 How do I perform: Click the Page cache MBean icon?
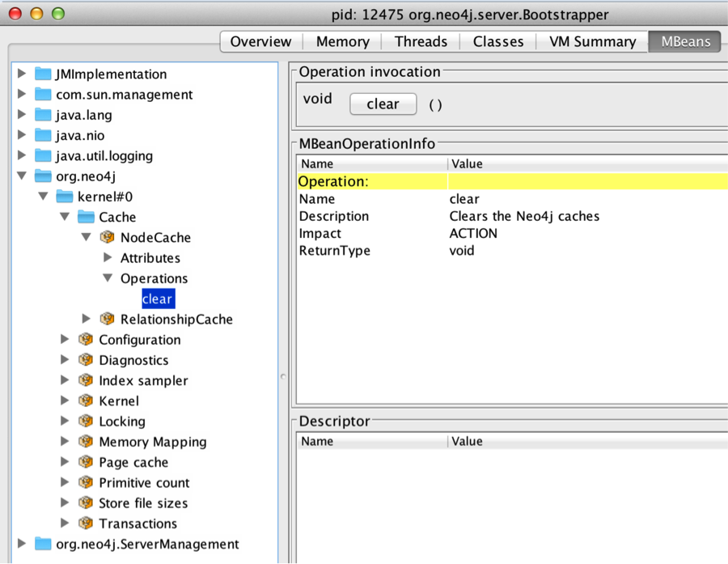coord(86,462)
